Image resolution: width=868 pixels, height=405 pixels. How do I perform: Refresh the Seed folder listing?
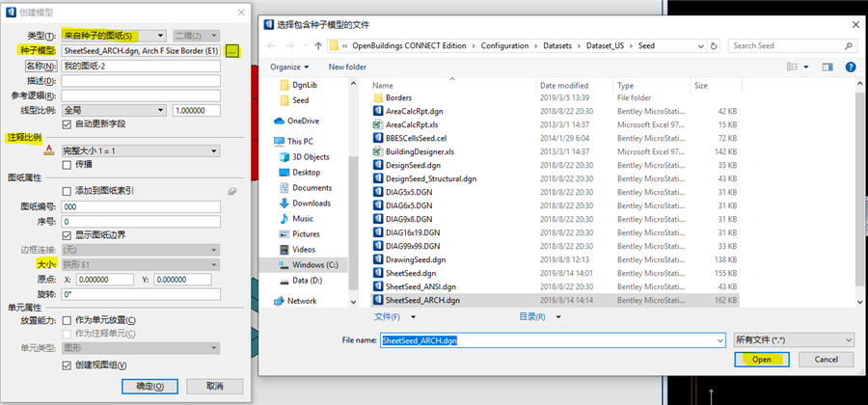point(714,46)
